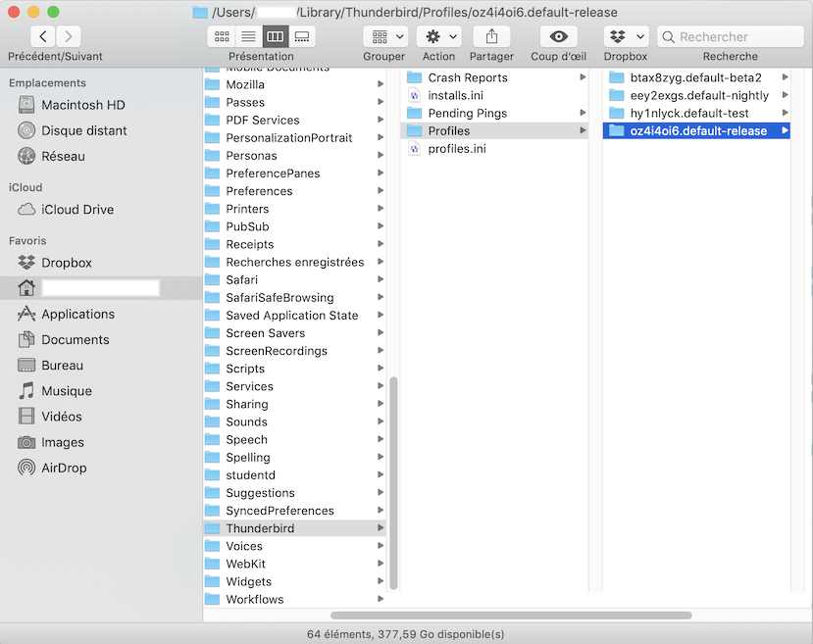Select the Printers folder
Viewport: 813px width, 644px height.
(294, 209)
